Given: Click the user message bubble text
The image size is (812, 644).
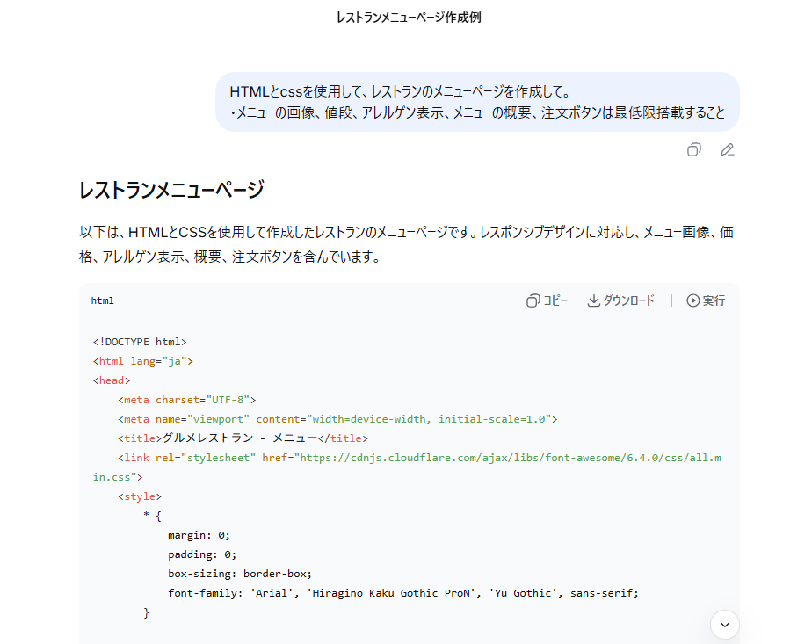Looking at the screenshot, I should click(x=477, y=102).
